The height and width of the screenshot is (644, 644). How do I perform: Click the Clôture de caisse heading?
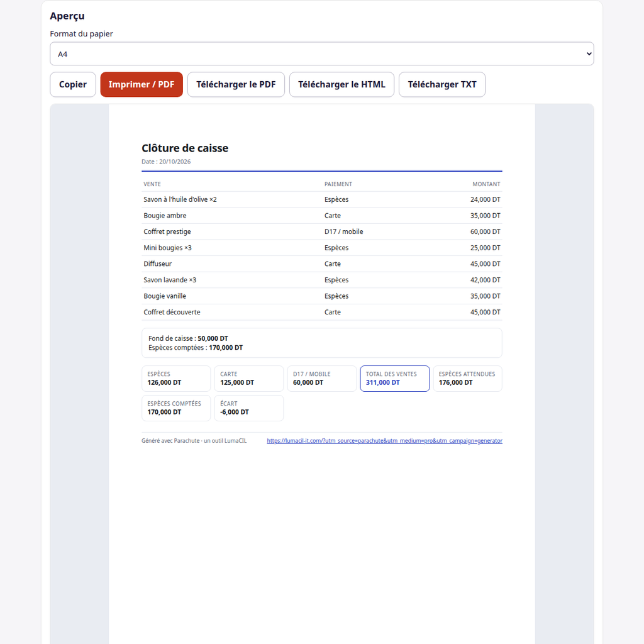tap(185, 148)
